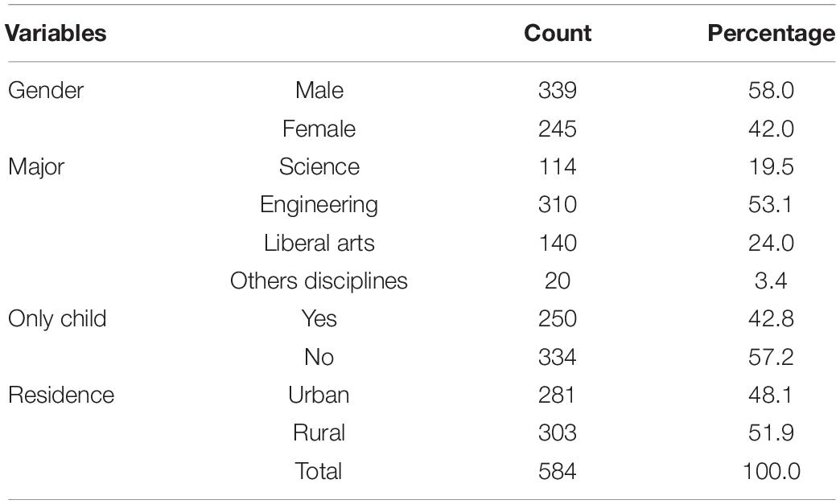Image resolution: width=840 pixels, height=504 pixels.
Task: Click the Liberal arts category cell
Action: [x=319, y=243]
